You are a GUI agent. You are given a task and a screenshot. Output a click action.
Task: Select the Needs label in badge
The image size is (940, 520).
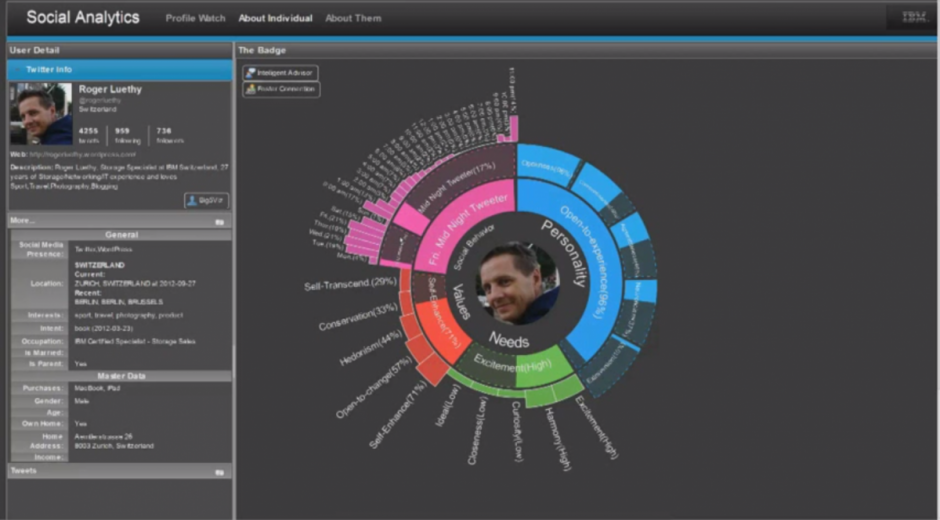tap(509, 340)
